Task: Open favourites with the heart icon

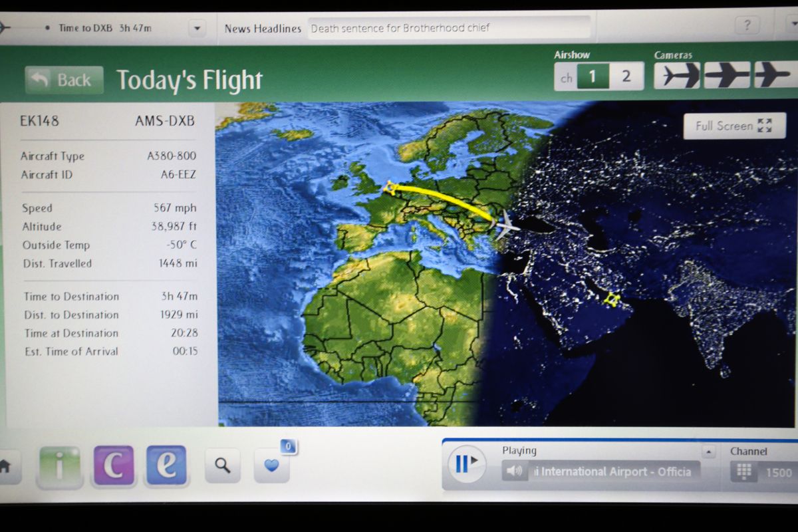Action: pos(272,465)
